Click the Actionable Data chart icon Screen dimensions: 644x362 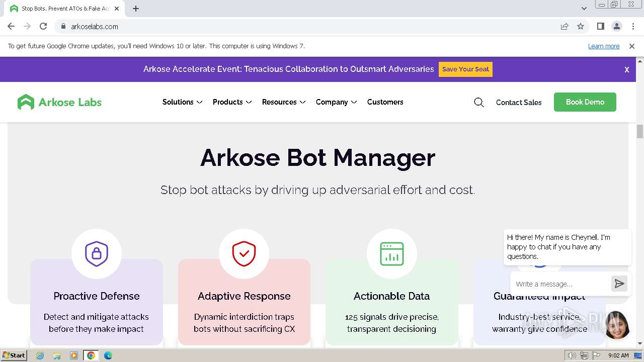pyautogui.click(x=392, y=254)
